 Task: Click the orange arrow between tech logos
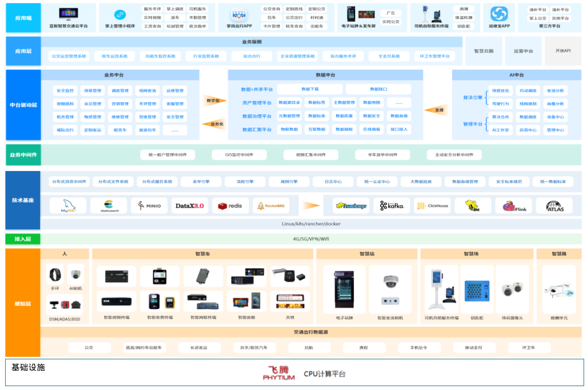[x=311, y=206]
